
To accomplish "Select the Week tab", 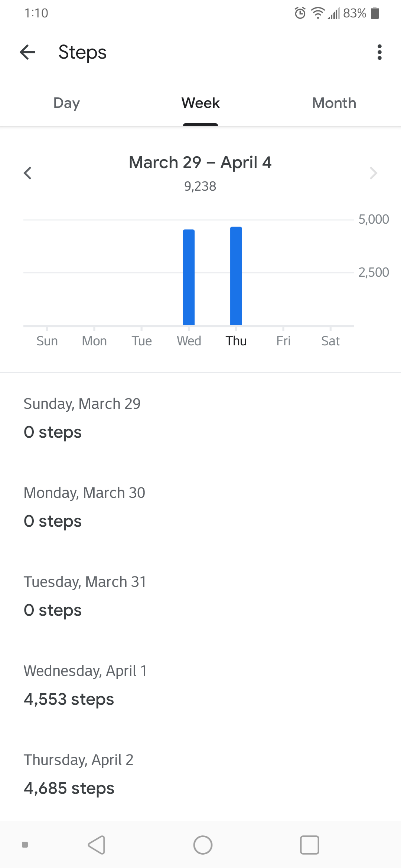I will [200, 103].
